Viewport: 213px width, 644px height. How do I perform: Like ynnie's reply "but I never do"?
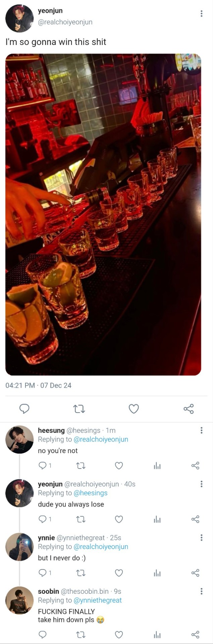[119, 573]
